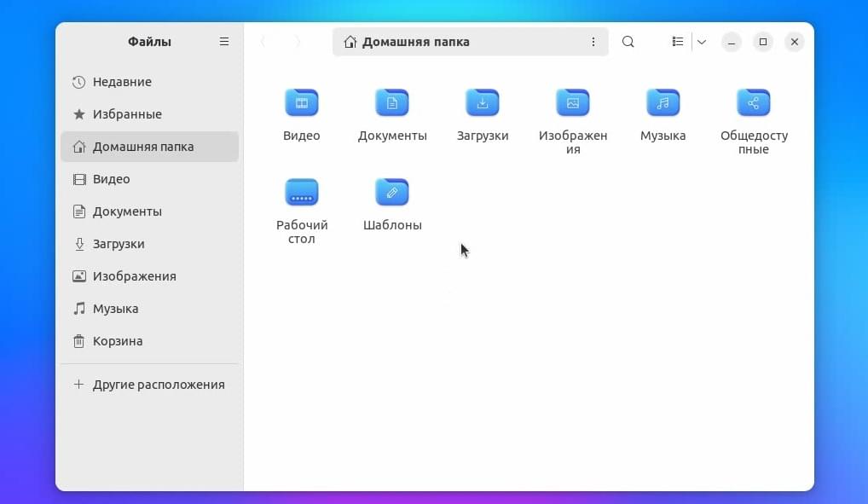This screenshot has height=504, width=868.
Task: Open the Общедоступные folder icon
Action: tap(754, 102)
